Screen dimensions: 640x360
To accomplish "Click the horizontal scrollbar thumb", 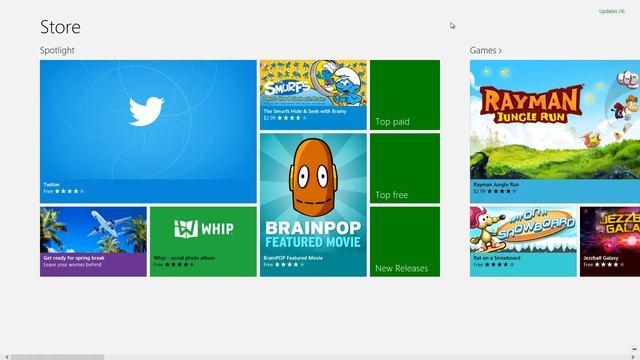I will coord(57,357).
